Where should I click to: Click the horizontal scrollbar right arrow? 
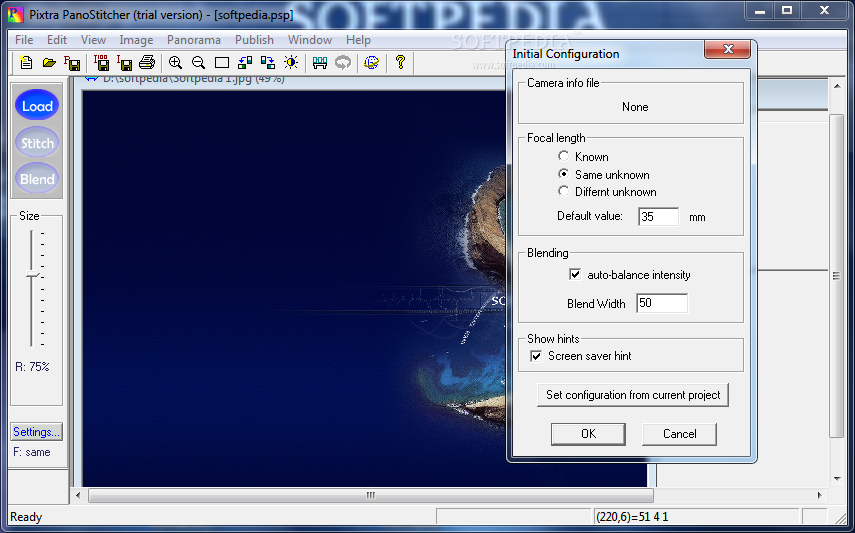pos(820,495)
